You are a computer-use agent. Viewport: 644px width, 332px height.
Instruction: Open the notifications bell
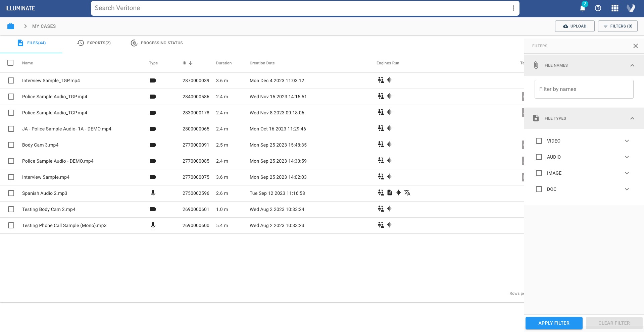582,8
